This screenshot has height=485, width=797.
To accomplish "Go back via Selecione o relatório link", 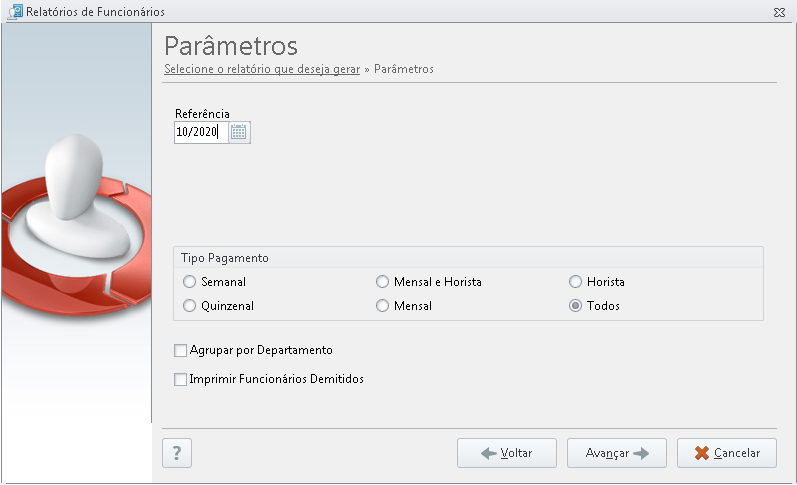I will pyautogui.click(x=262, y=69).
